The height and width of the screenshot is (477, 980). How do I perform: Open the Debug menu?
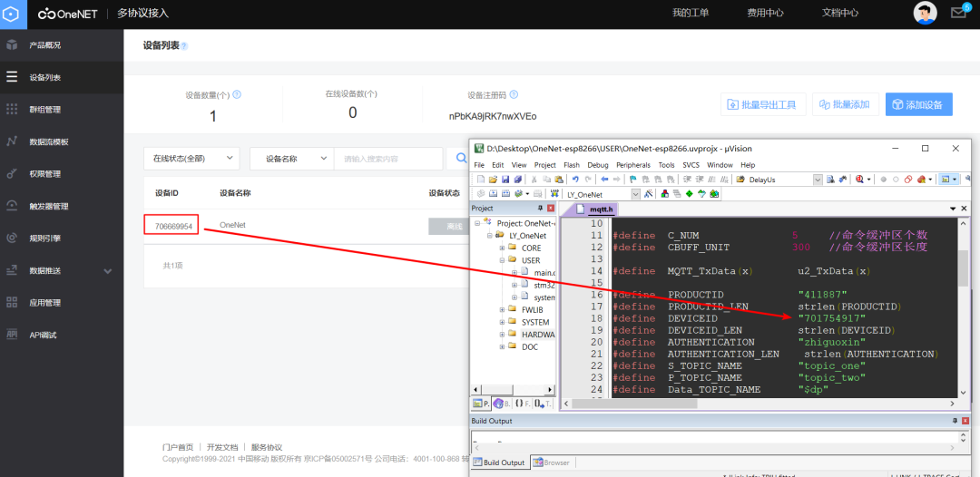(597, 165)
